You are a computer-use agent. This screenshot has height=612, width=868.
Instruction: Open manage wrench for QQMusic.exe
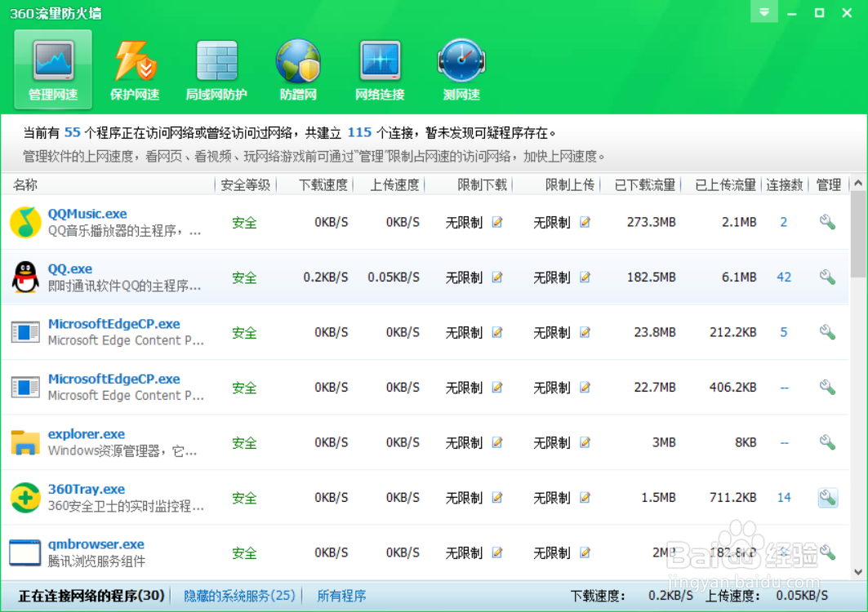coord(828,223)
